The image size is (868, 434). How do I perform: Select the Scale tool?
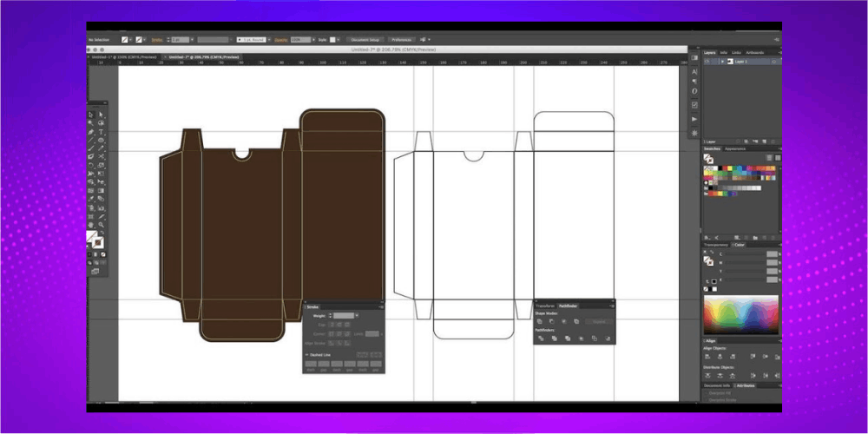(102, 166)
